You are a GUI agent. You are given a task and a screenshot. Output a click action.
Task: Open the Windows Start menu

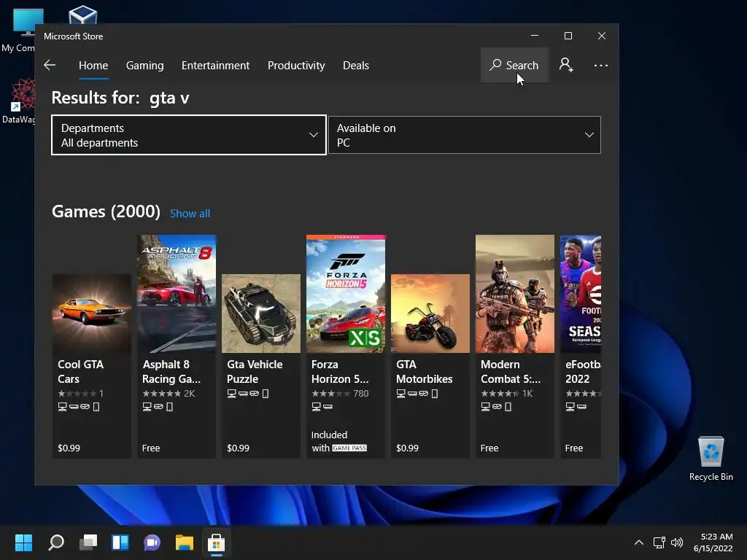coord(23,542)
